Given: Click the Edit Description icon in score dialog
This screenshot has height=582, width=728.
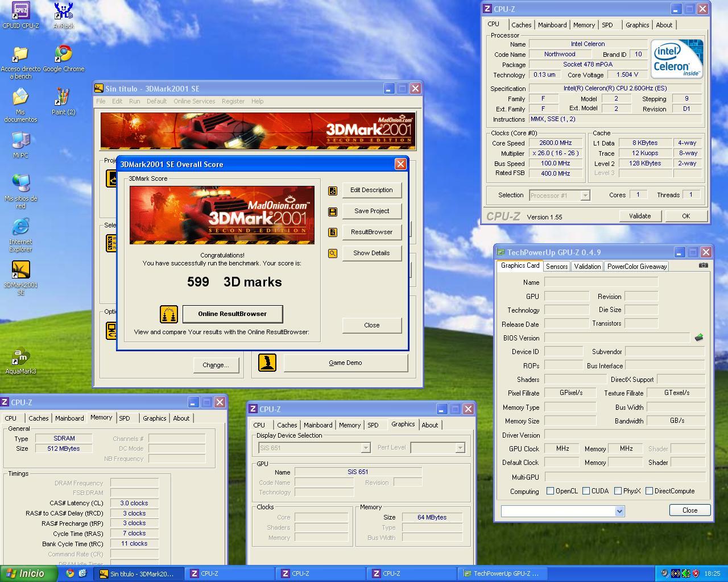Looking at the screenshot, I should coord(333,190).
